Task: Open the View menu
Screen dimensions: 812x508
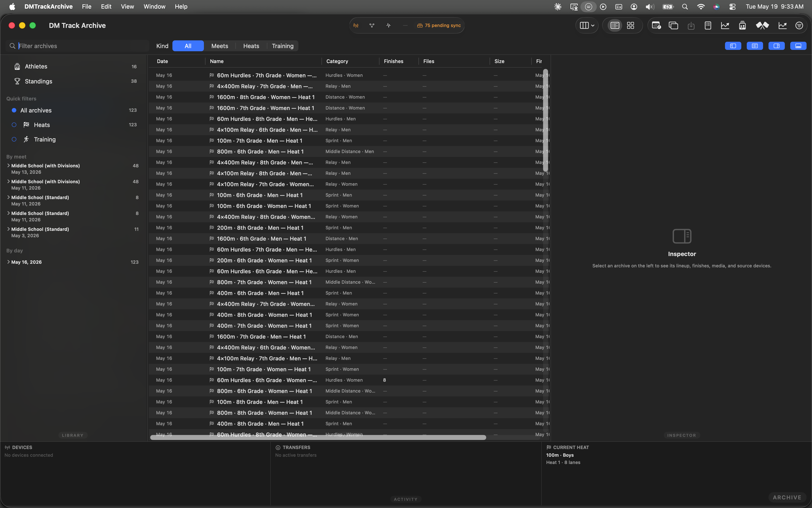Action: click(x=127, y=7)
